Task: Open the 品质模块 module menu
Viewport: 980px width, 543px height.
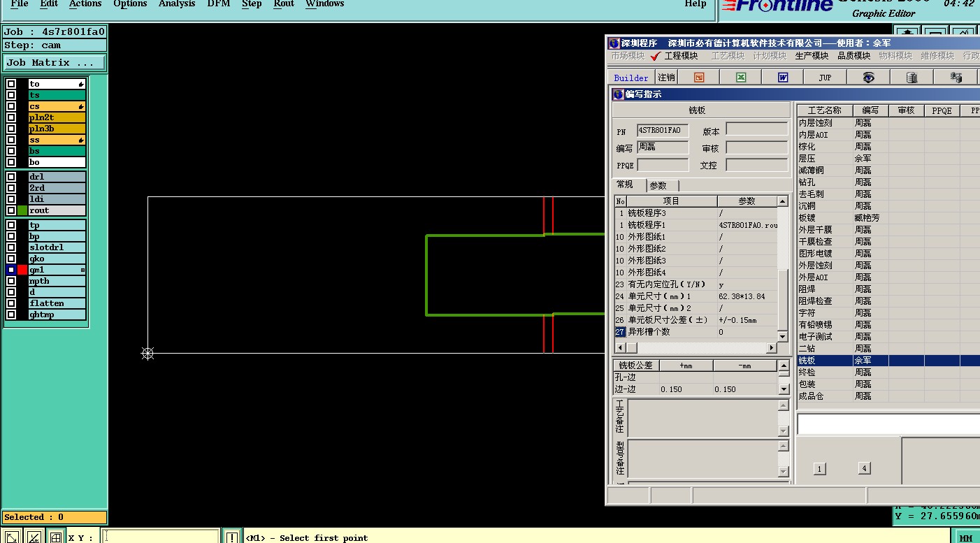Action: 854,56
